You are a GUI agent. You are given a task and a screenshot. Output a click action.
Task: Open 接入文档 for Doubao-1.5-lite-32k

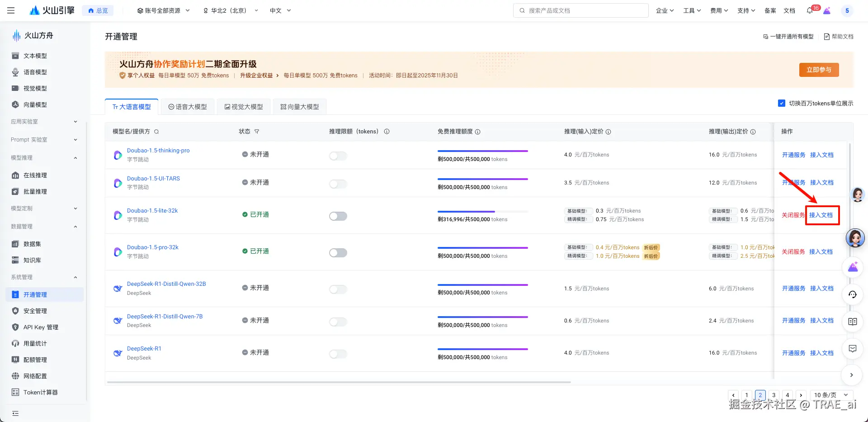[x=821, y=215]
